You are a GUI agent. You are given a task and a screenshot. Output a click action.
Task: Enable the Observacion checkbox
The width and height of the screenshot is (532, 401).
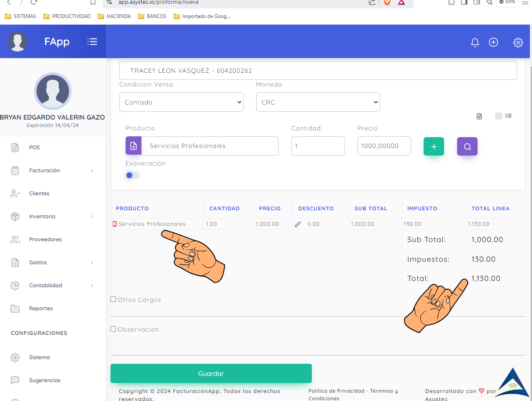[x=113, y=329]
